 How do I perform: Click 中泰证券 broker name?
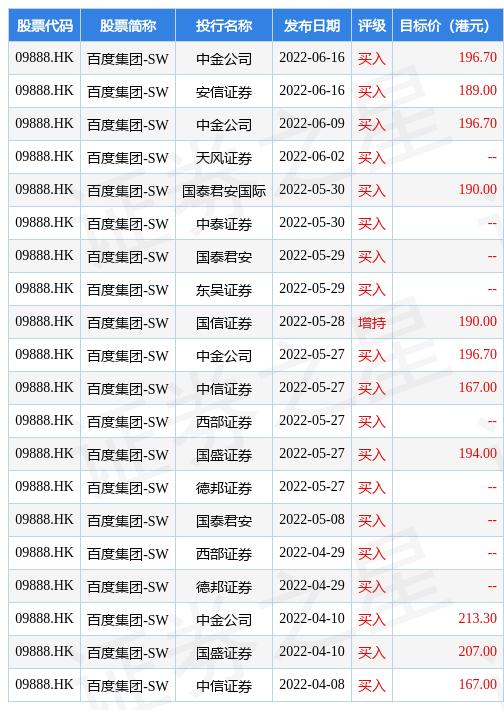point(224,224)
